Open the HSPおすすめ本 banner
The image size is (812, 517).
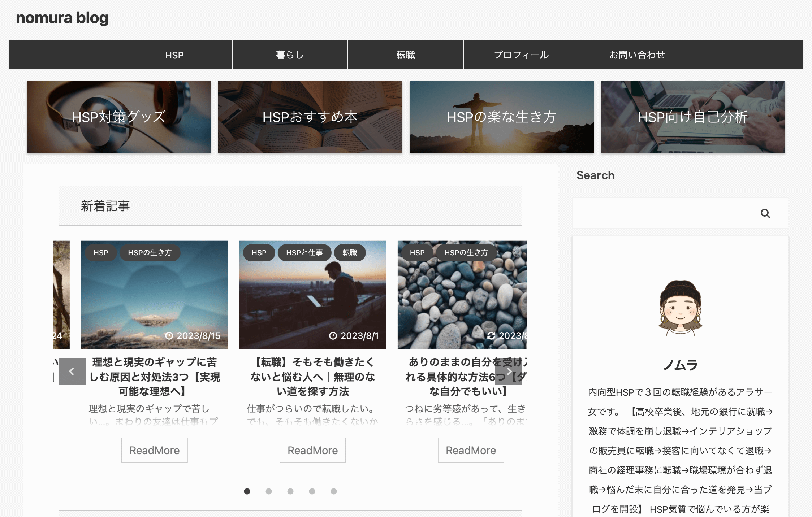click(x=310, y=117)
